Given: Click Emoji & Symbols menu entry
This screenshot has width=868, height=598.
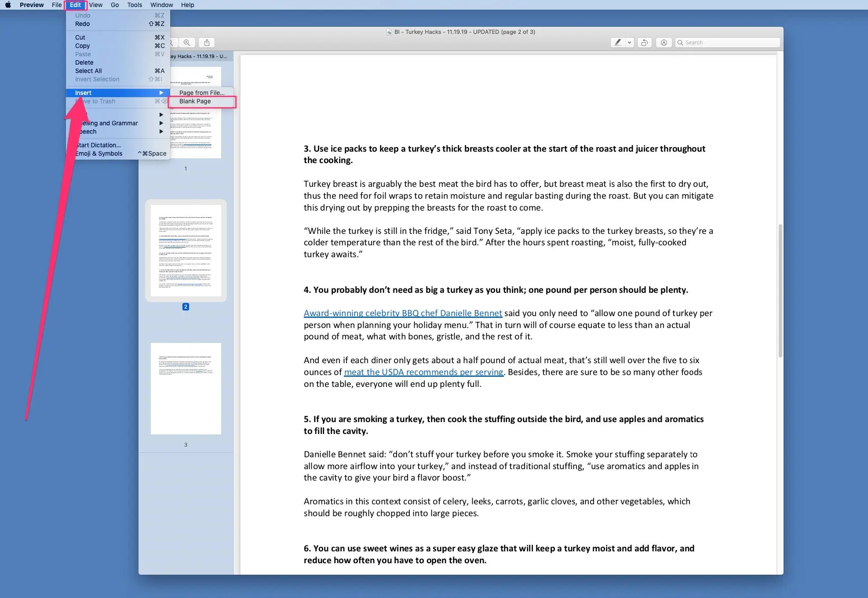Looking at the screenshot, I should [99, 153].
